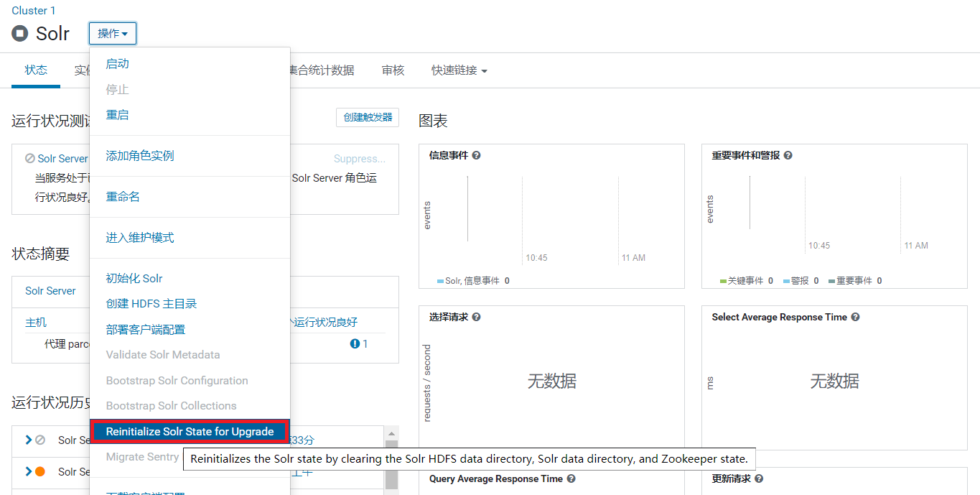Screen dimensions: 980x495
Task: Open Solr Server health test link
Action: (x=62, y=159)
